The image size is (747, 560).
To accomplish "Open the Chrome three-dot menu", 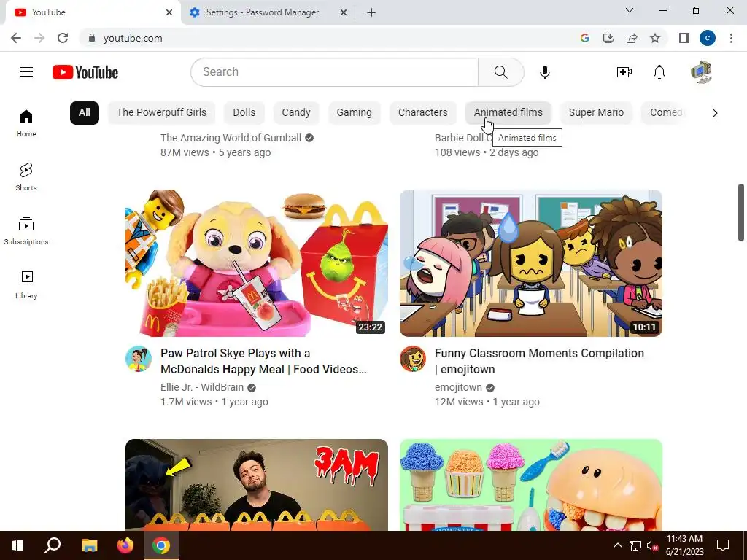I will tap(731, 38).
